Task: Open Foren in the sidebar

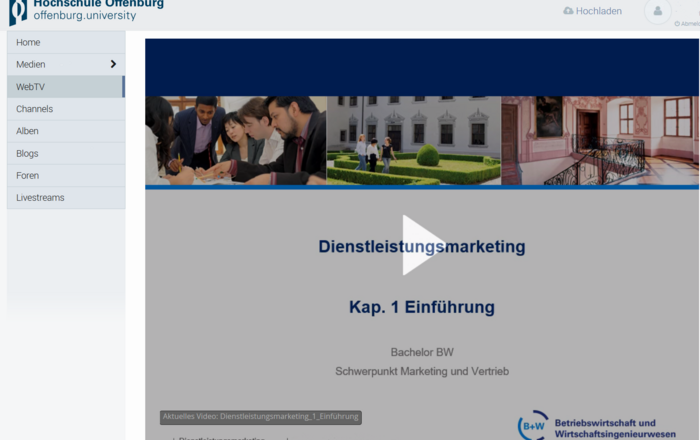Action: click(66, 175)
